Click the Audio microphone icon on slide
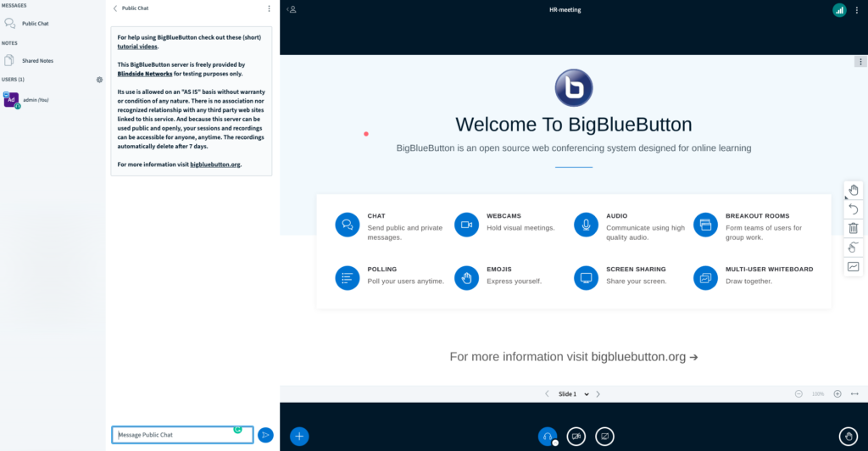868x451 pixels. pos(586,225)
